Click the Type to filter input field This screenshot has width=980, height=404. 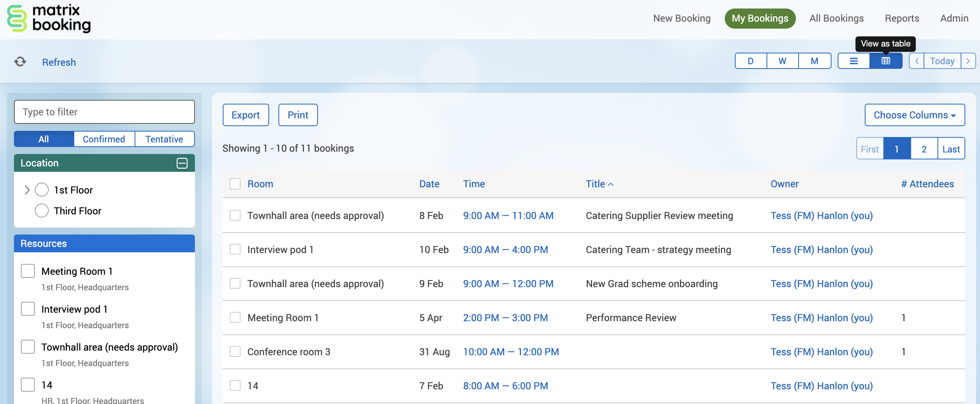[104, 112]
